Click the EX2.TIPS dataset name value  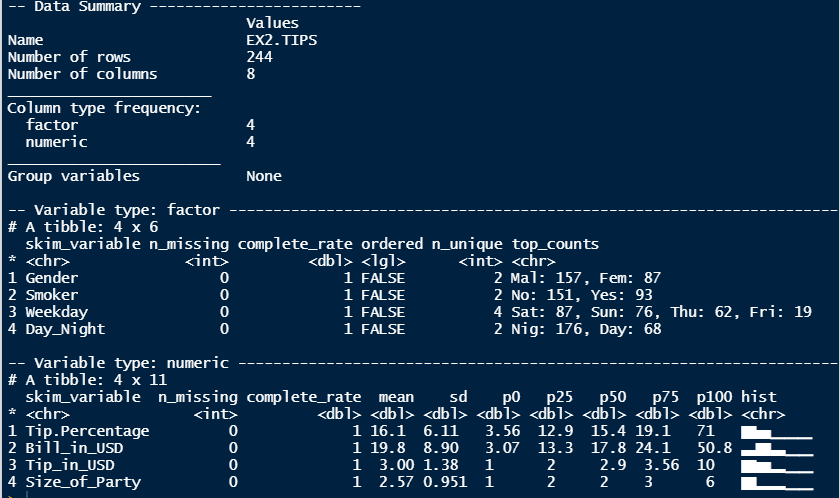pyautogui.click(x=281, y=39)
